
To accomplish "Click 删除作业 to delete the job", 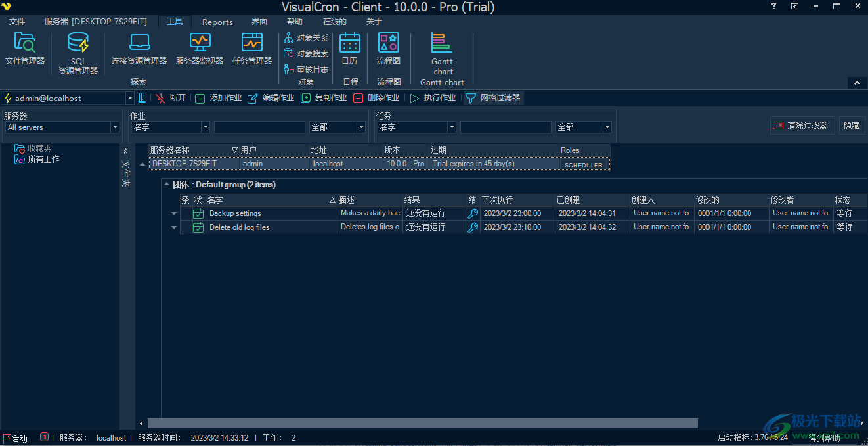I will tap(376, 98).
